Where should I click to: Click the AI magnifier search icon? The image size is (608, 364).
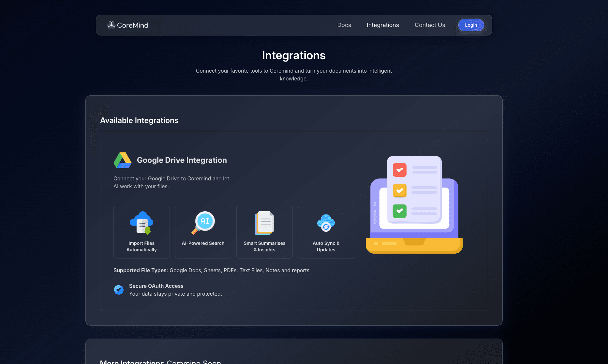(x=203, y=223)
